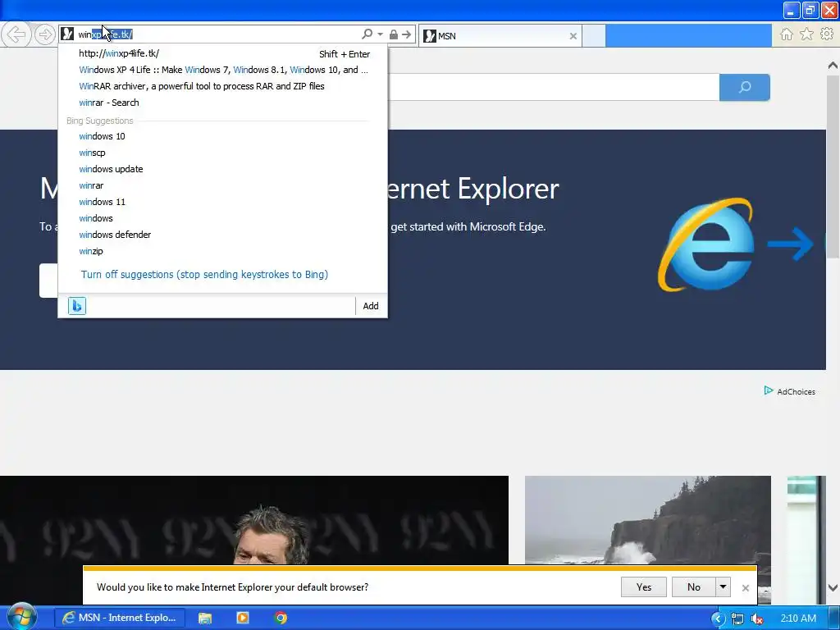The height and width of the screenshot is (630, 840).
Task: Click the site favicon in address bar
Action: tap(67, 34)
